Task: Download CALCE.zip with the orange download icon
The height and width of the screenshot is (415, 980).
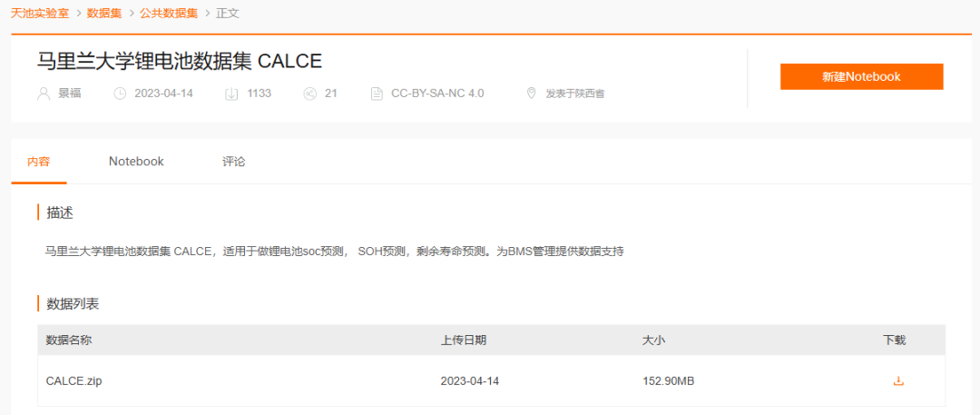Action: pos(898,380)
